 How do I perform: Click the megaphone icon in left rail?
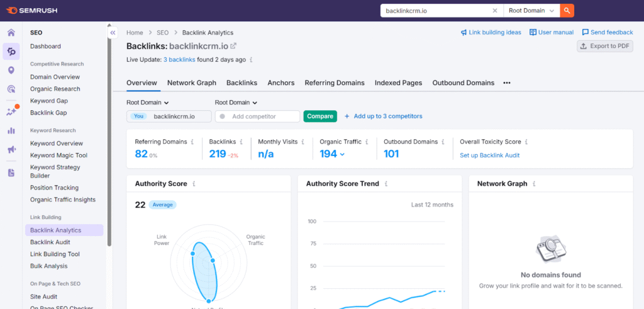(11, 150)
